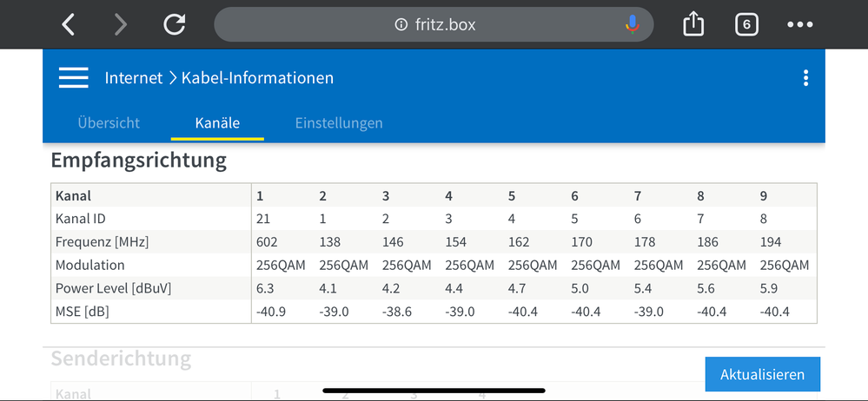Tap the microphone voice search icon

pos(633,24)
